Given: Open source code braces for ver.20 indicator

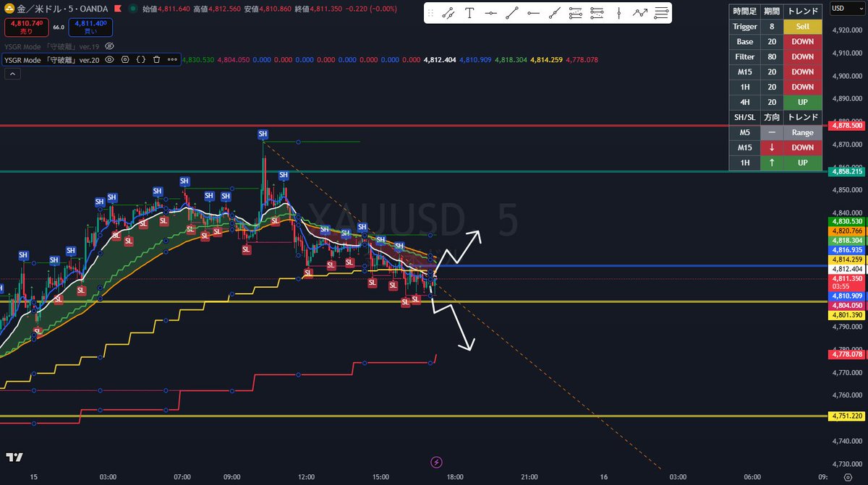Looking at the screenshot, I should pos(141,60).
